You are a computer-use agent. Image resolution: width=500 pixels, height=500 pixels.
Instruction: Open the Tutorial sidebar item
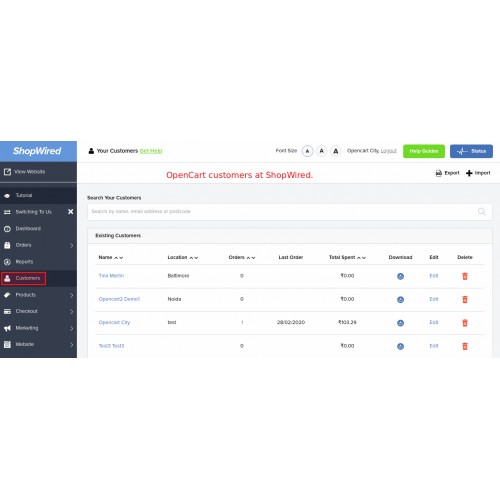[38, 195]
